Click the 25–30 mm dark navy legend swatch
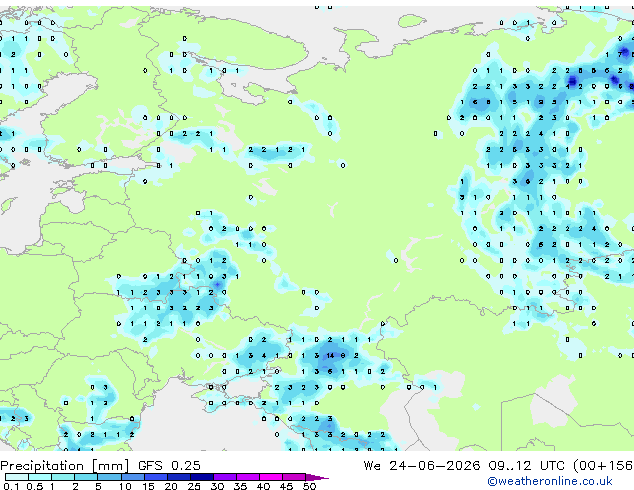The image size is (634, 490). click(202, 477)
